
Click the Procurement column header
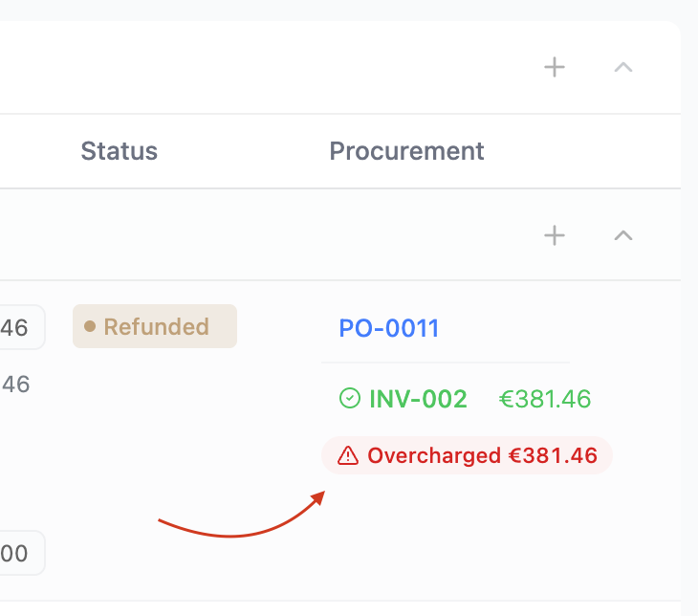pyautogui.click(x=406, y=151)
